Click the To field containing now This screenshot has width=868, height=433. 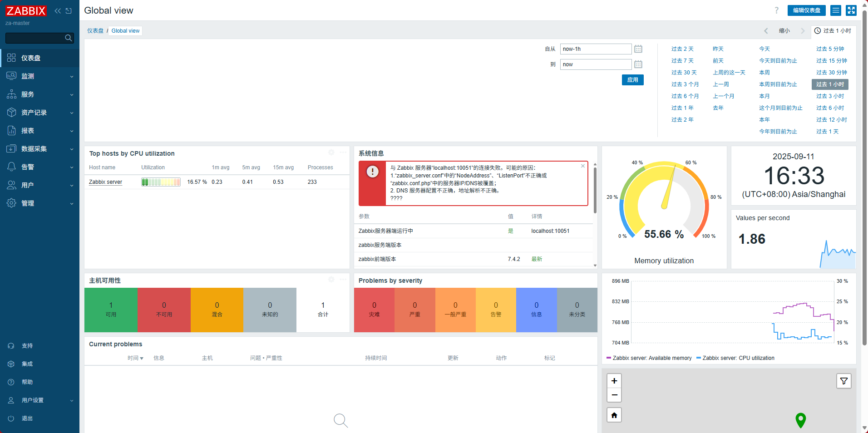tap(596, 64)
